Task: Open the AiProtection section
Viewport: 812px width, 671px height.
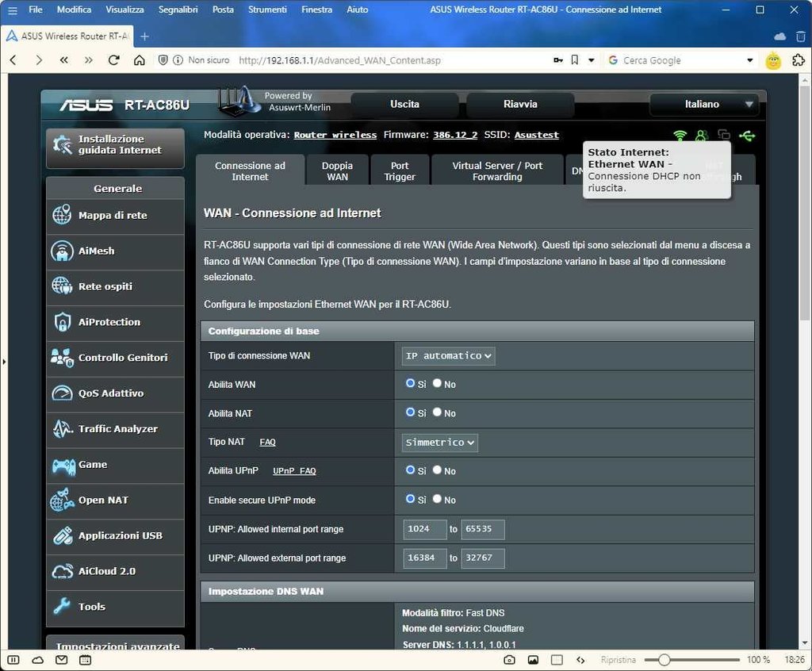Action: 116,322
